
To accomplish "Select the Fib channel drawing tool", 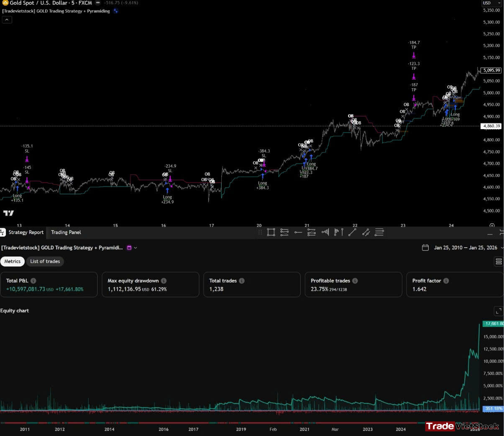I will click(x=312, y=232).
